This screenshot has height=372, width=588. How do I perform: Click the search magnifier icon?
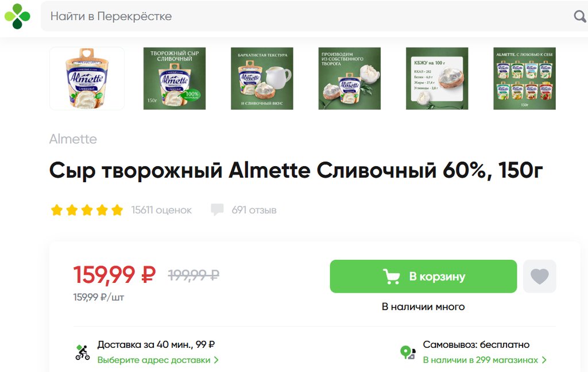580,16
